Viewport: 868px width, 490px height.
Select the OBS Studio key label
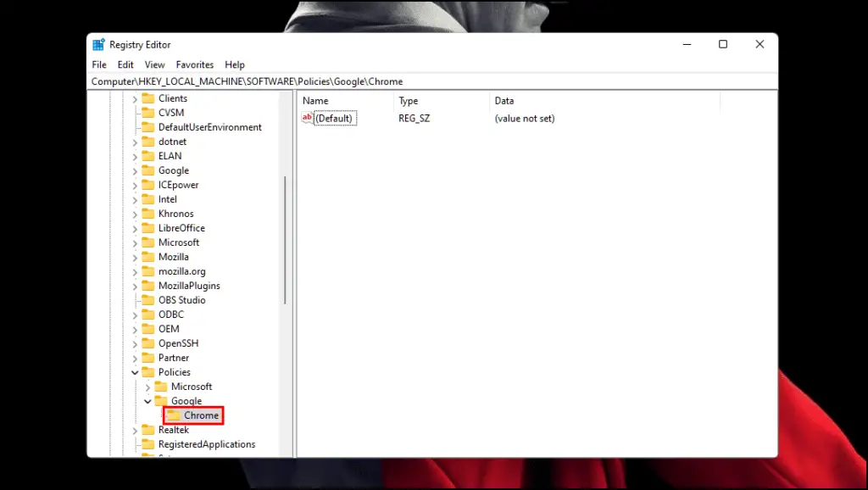coord(182,300)
